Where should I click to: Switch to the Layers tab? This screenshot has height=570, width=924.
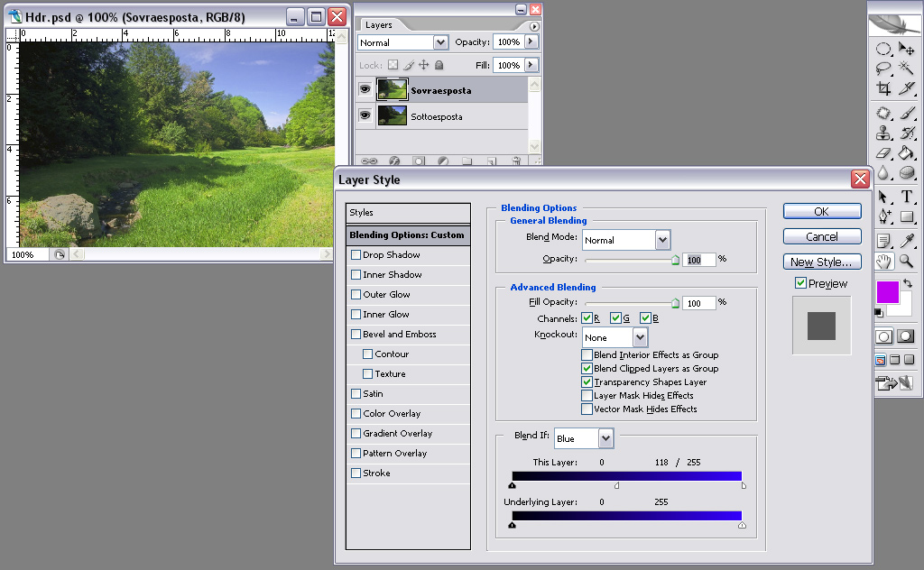click(x=378, y=25)
